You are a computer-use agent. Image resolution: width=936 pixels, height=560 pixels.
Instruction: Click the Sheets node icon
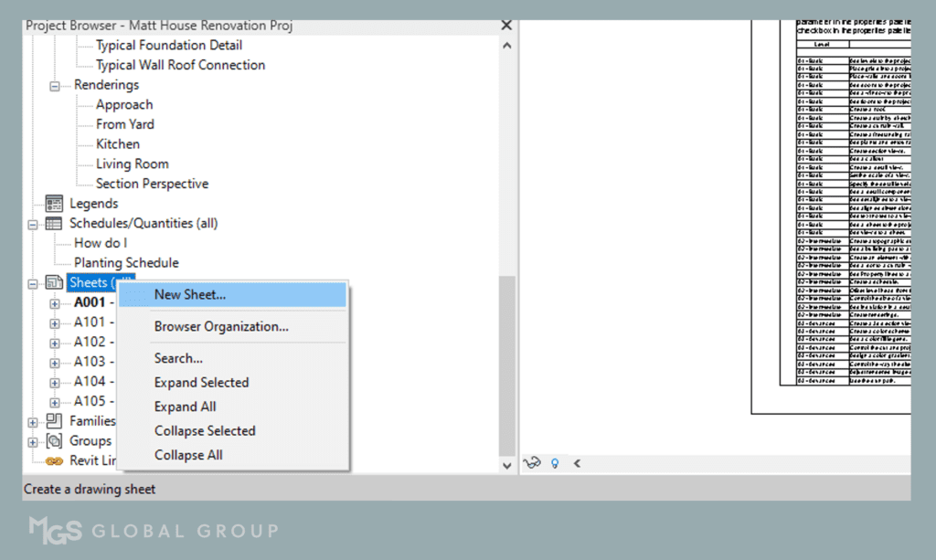pos(54,283)
